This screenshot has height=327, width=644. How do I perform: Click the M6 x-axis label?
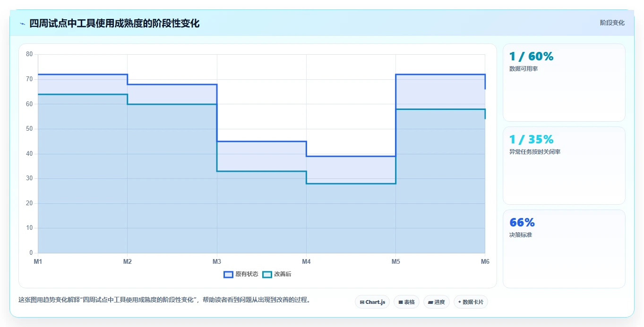[485, 261]
